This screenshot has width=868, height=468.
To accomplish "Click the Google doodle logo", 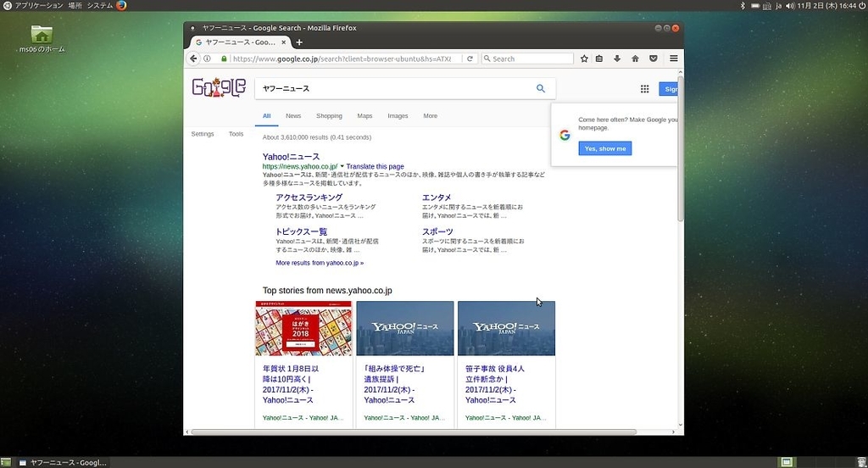I will point(219,87).
